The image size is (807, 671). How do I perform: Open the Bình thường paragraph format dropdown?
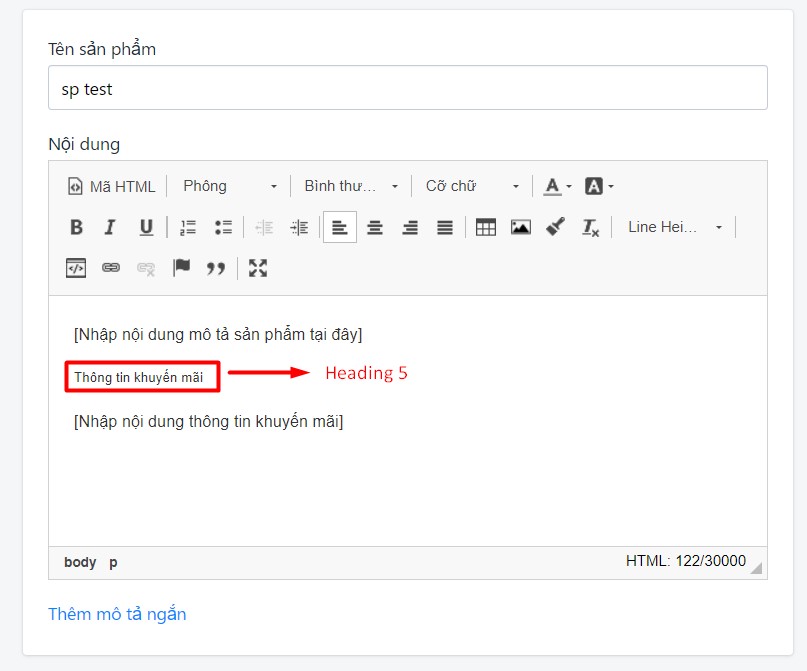tap(351, 186)
